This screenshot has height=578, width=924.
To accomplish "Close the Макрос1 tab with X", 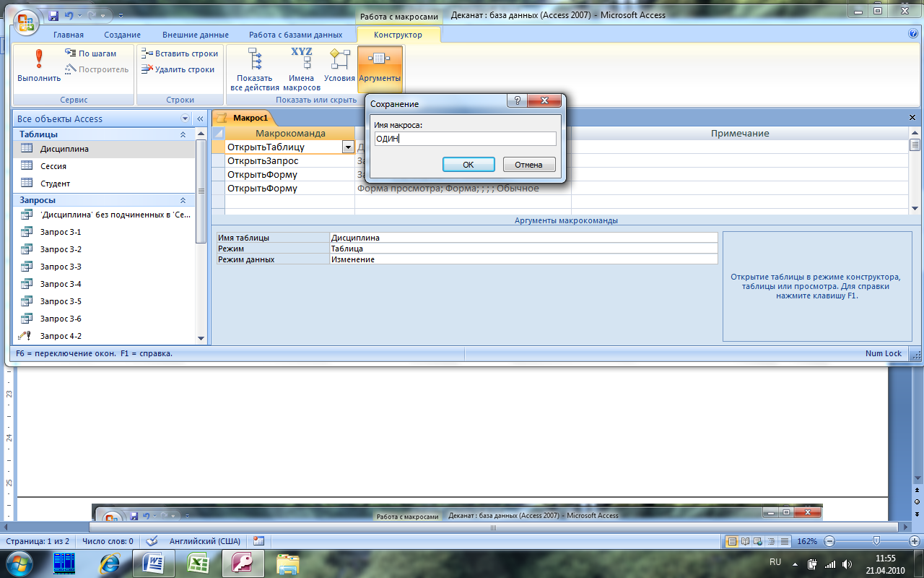I will point(912,118).
